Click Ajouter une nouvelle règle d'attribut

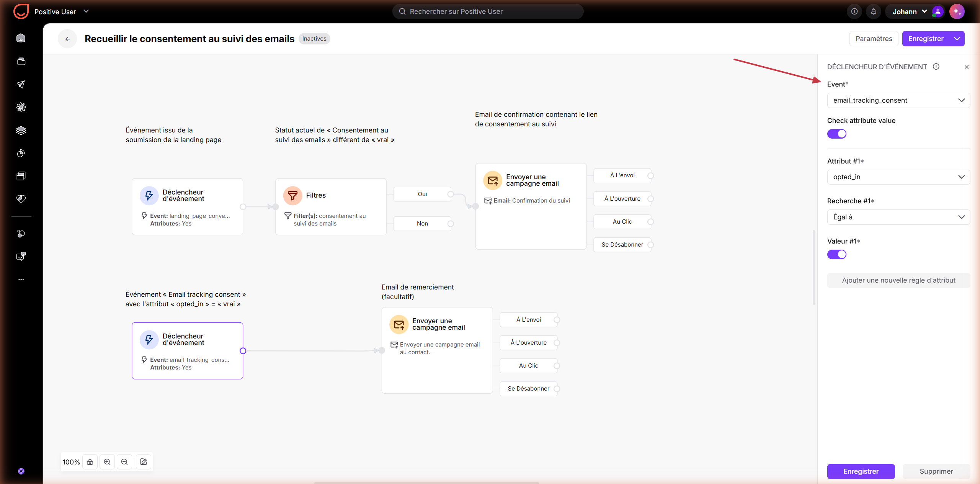(x=898, y=280)
